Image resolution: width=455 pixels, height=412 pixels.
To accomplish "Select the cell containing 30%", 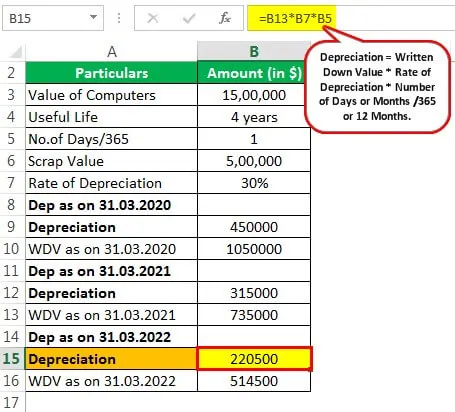I will tap(254, 183).
